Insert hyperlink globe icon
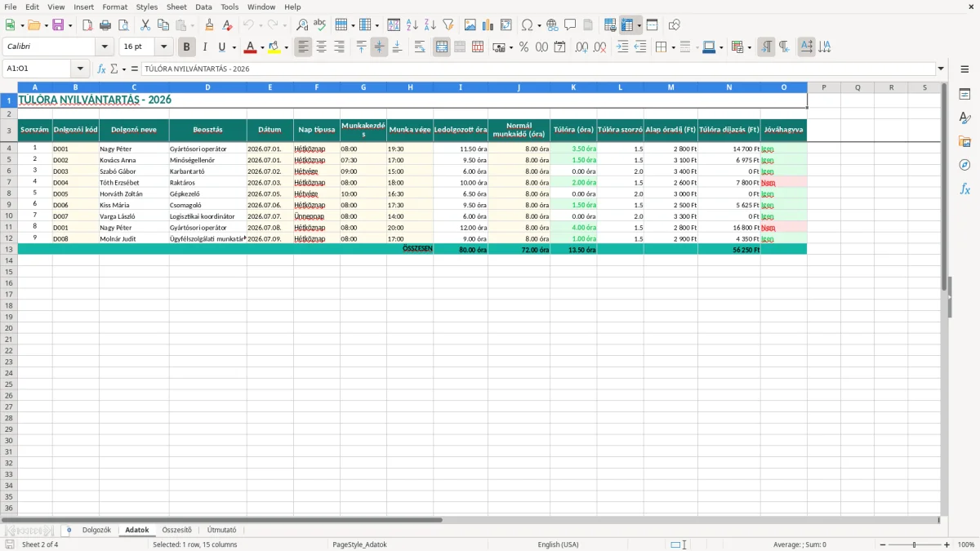Image resolution: width=980 pixels, height=551 pixels. (552, 25)
